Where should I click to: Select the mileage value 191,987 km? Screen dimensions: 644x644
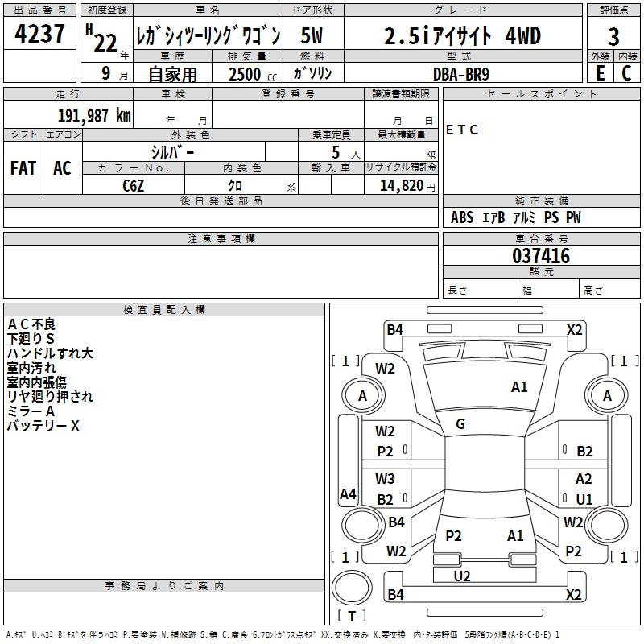coord(94,116)
